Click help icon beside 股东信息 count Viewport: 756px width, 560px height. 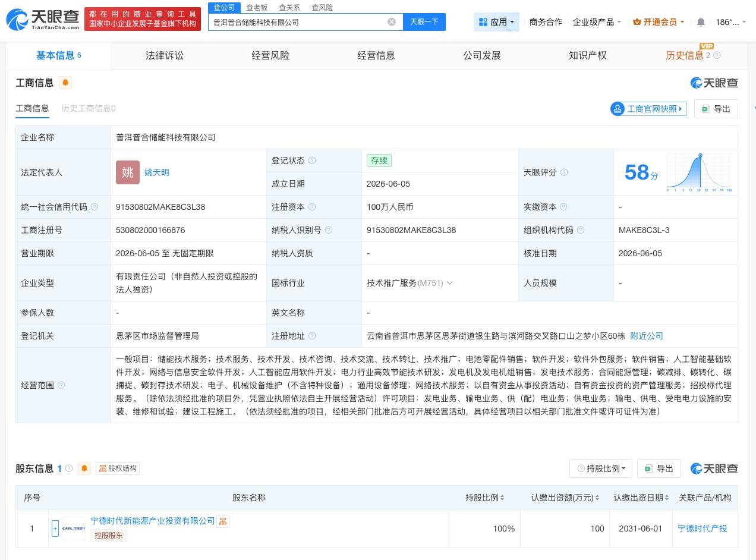(69, 468)
